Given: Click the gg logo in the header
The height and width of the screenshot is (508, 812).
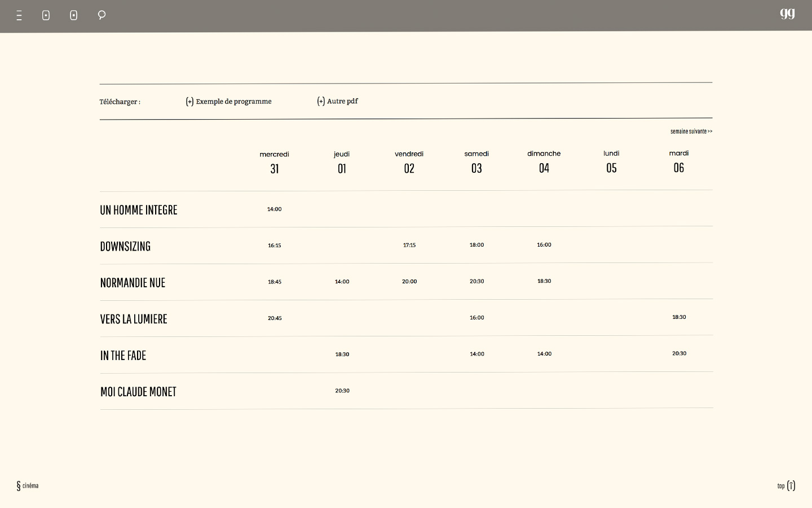Looking at the screenshot, I should point(787,14).
